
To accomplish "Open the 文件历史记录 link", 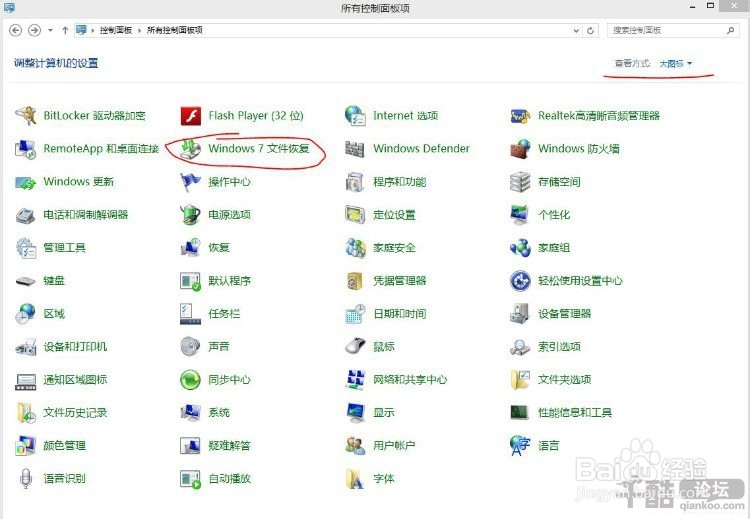I will pos(76,413).
